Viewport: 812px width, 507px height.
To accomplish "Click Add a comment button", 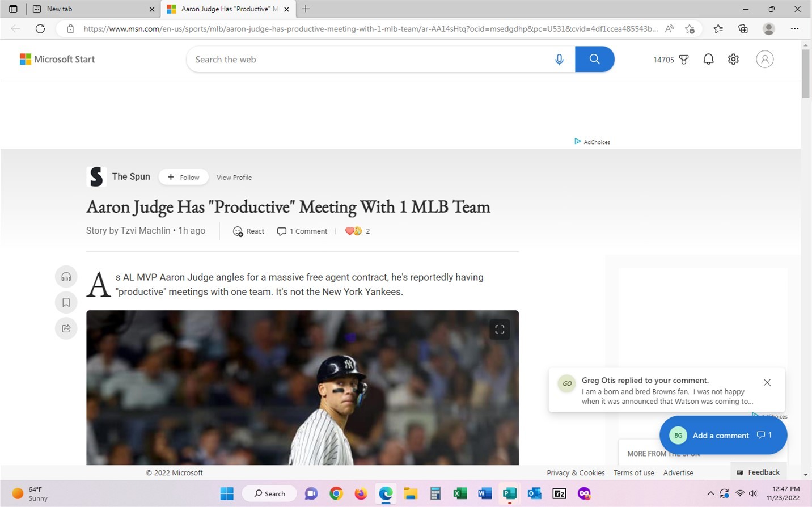I will coord(723,435).
